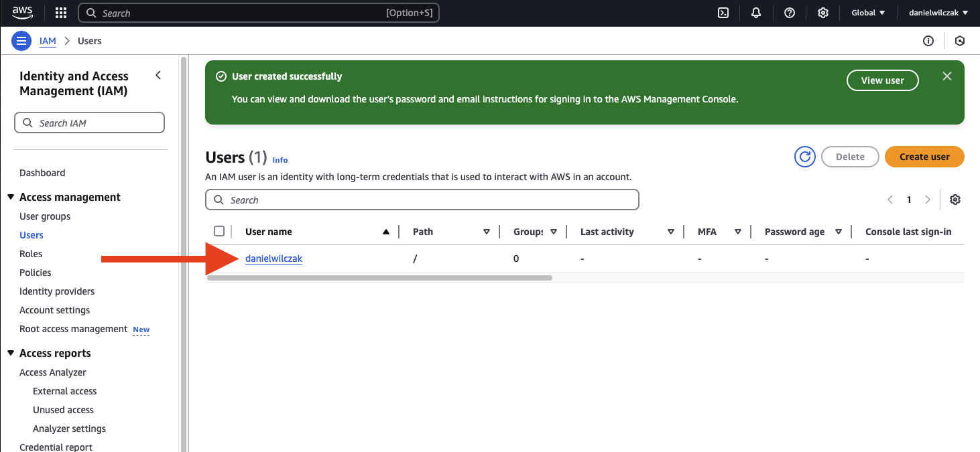Open the notifications bell

pos(756,13)
